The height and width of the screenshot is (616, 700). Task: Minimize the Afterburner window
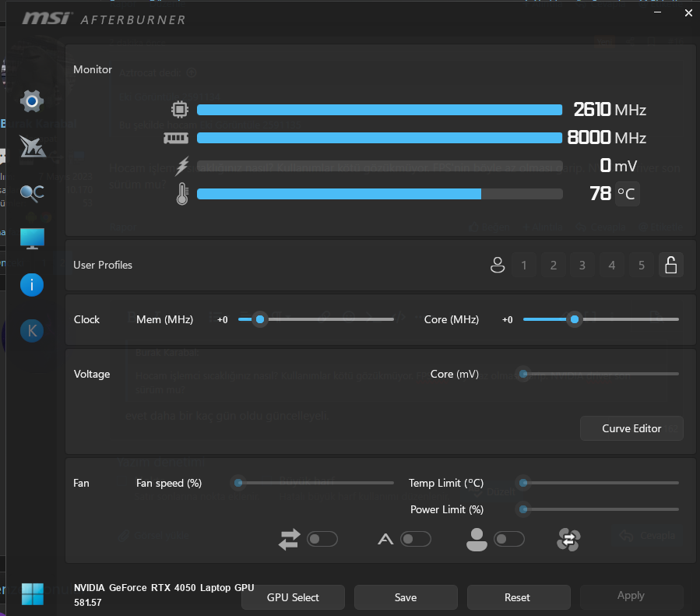(x=657, y=12)
